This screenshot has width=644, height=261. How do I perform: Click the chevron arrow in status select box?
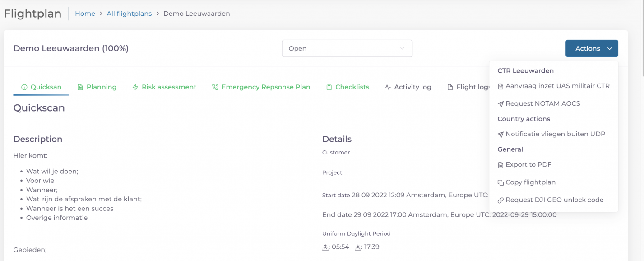click(x=402, y=48)
